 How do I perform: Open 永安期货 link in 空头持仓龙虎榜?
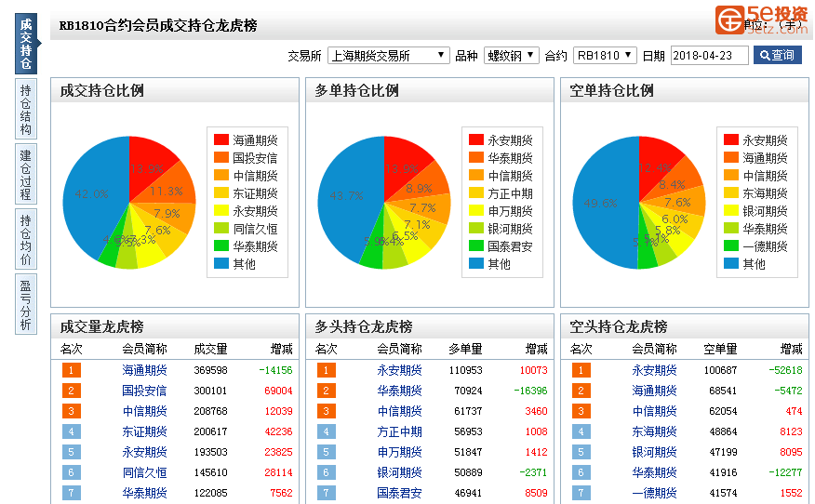[654, 370]
